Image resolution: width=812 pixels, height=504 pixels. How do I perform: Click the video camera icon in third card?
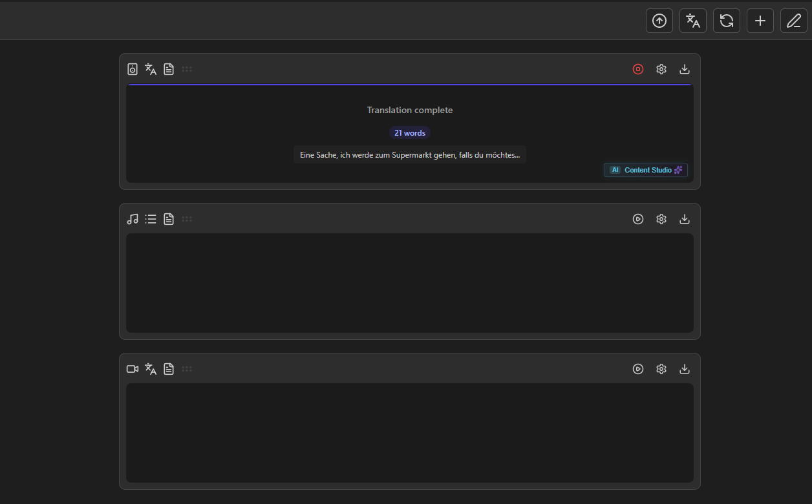pyautogui.click(x=133, y=369)
